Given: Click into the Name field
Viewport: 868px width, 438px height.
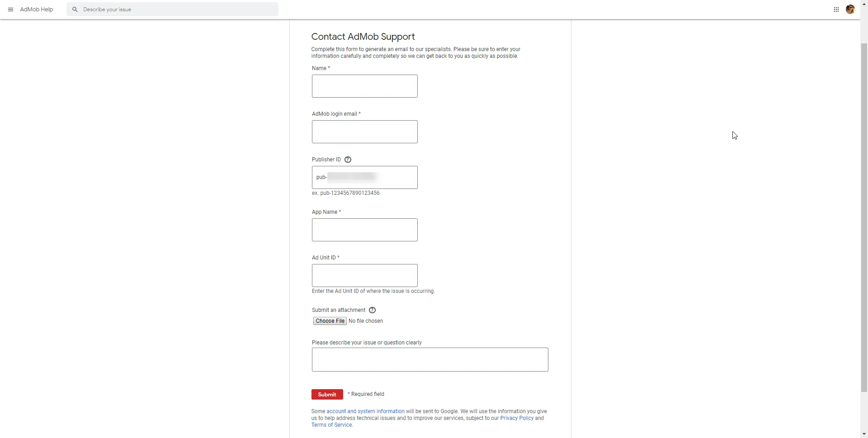Looking at the screenshot, I should [x=364, y=86].
